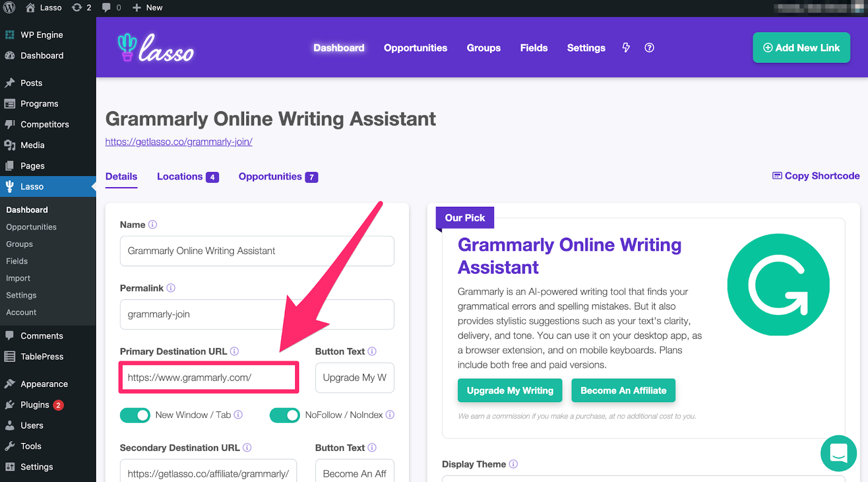Open the Lasso site home icon
This screenshot has width=868, height=482.
pyautogui.click(x=30, y=8)
